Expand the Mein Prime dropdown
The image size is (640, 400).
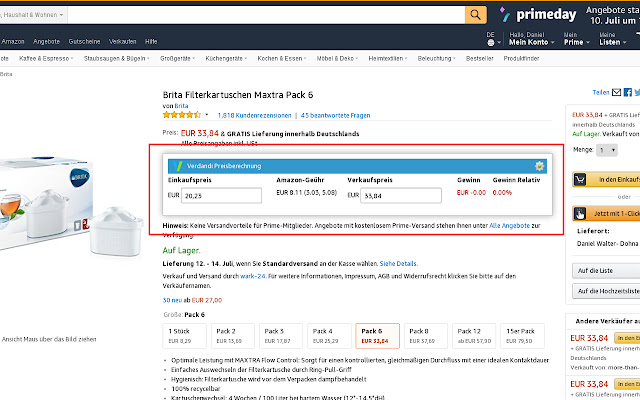click(576, 42)
